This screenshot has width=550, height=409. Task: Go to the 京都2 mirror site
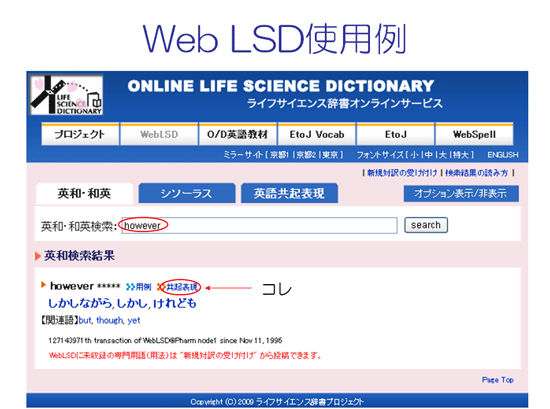point(306,155)
